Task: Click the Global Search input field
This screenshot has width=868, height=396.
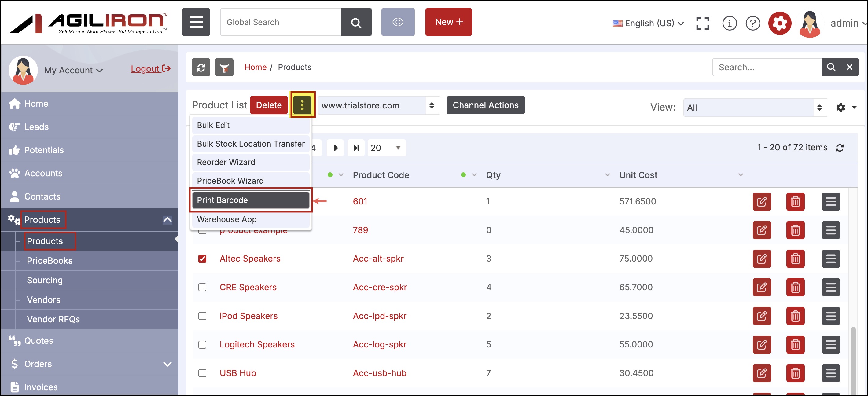Action: click(x=280, y=22)
